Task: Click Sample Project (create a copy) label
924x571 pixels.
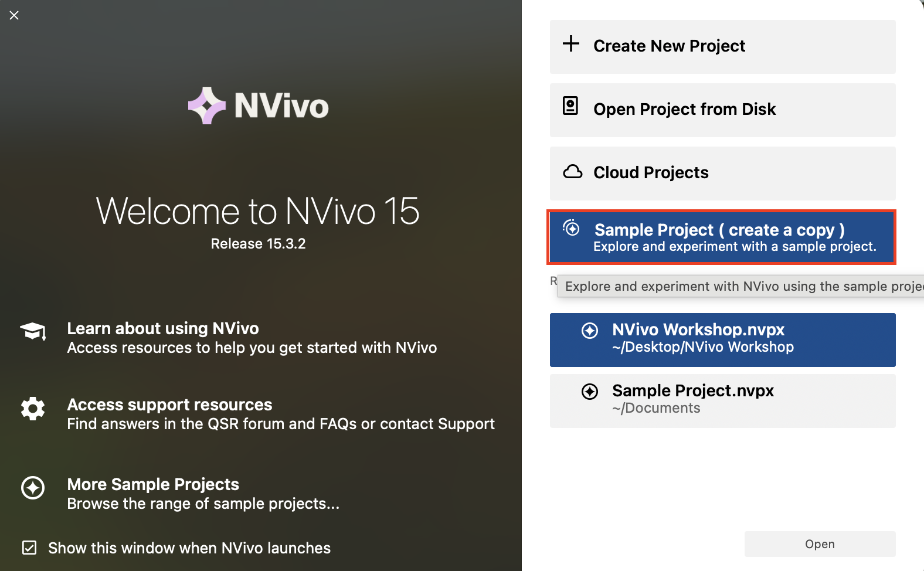Action: [x=719, y=229]
